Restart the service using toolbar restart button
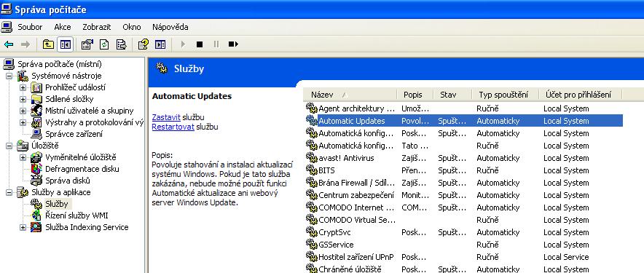This screenshot has height=273, width=644. coord(233,44)
